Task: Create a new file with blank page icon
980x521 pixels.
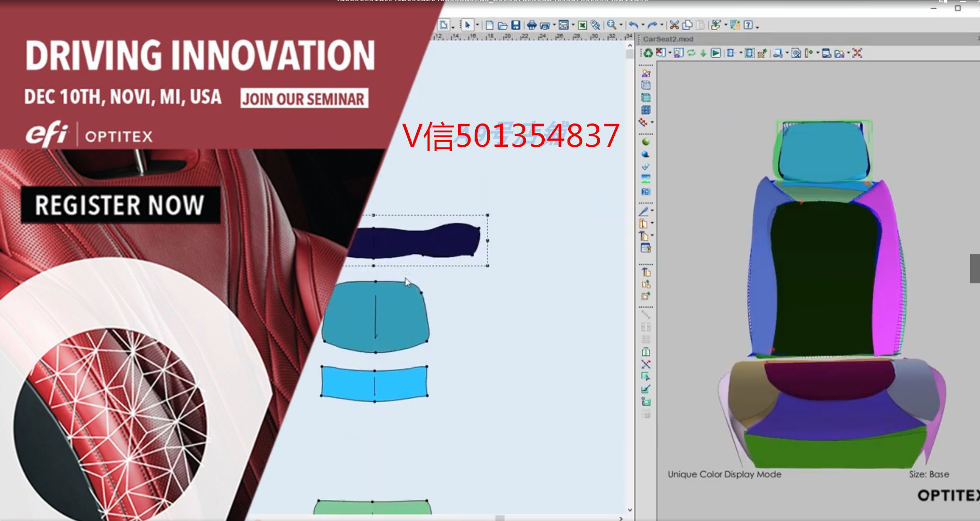Action: [x=489, y=25]
